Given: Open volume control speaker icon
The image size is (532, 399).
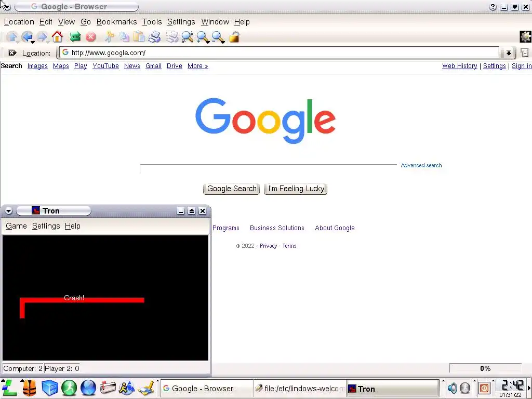Looking at the screenshot, I should tap(453, 388).
